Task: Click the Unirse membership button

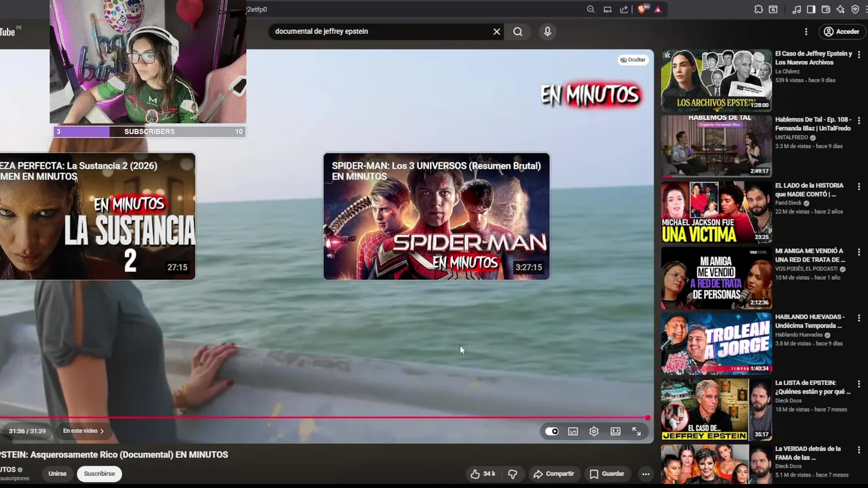Action: coord(58,474)
